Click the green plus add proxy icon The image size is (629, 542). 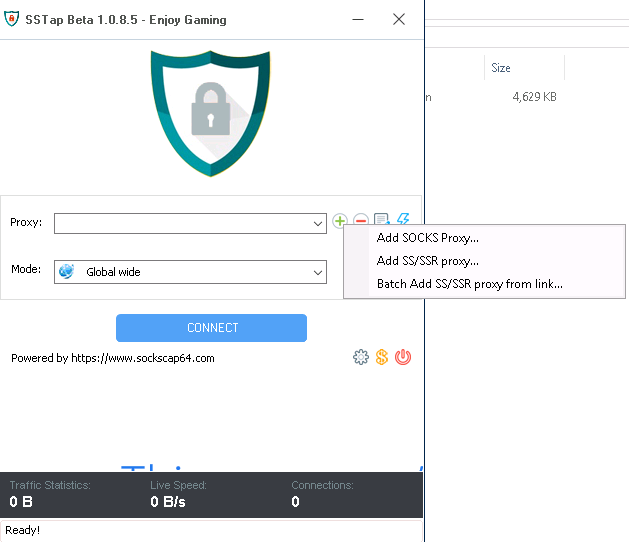[x=340, y=221]
